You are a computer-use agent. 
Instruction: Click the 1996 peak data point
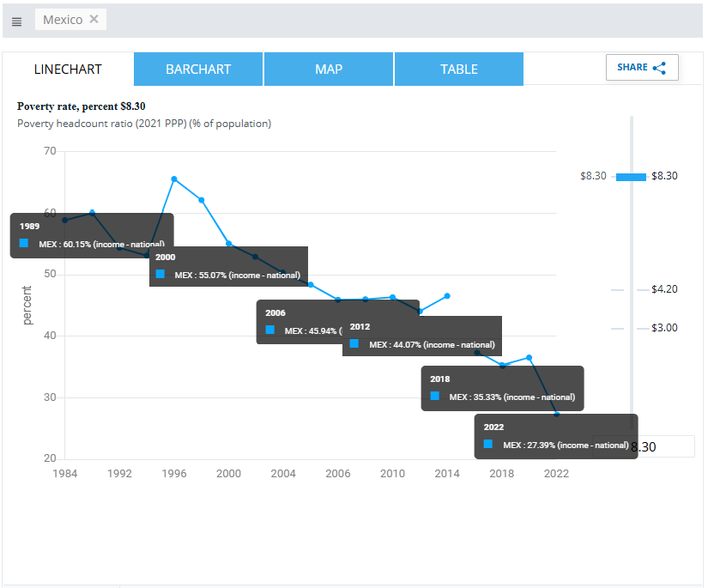[x=174, y=179]
